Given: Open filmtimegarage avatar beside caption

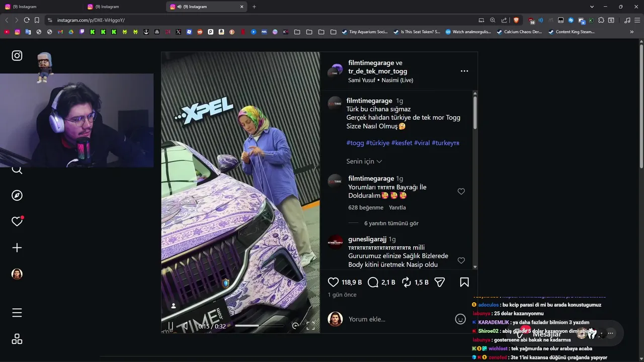Looking at the screenshot, I should 335,103.
